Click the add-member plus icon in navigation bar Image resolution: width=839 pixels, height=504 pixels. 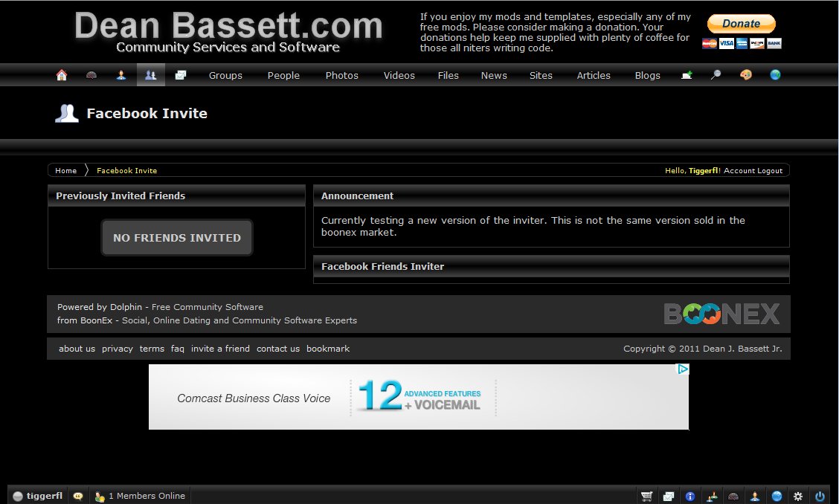point(687,75)
